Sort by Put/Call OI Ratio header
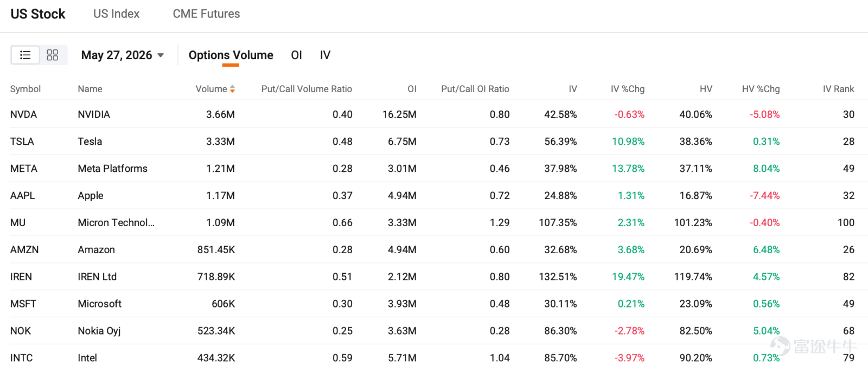Screen dimensions: 868x366 (475, 89)
